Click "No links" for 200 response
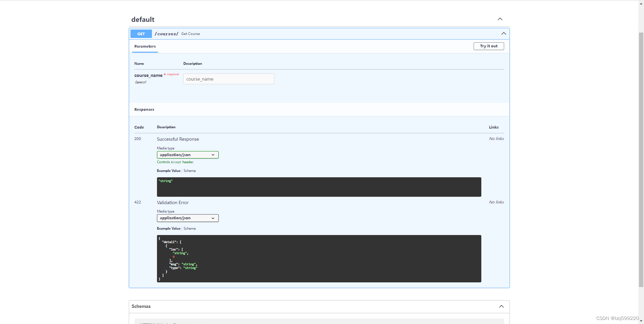 point(496,139)
